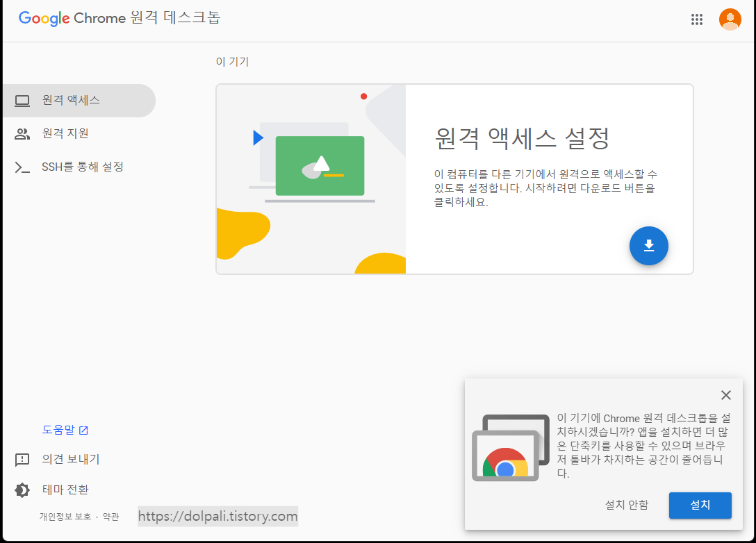Click the theme brightness icon
756x543 pixels.
(22, 490)
